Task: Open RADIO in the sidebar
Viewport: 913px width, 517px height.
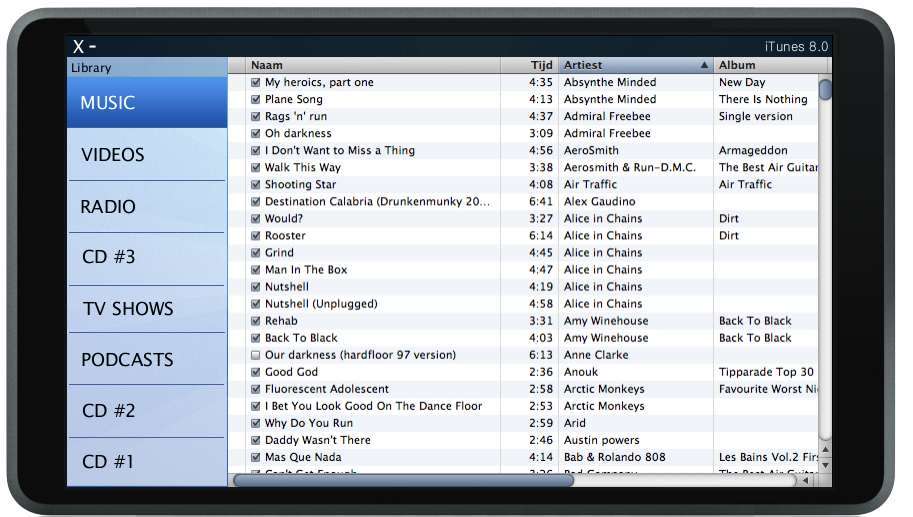Action: click(x=147, y=207)
